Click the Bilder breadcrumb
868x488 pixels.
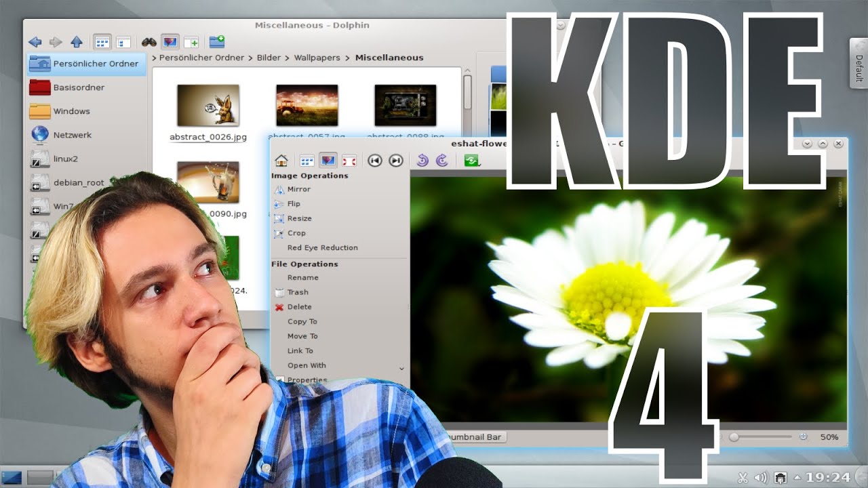(269, 58)
